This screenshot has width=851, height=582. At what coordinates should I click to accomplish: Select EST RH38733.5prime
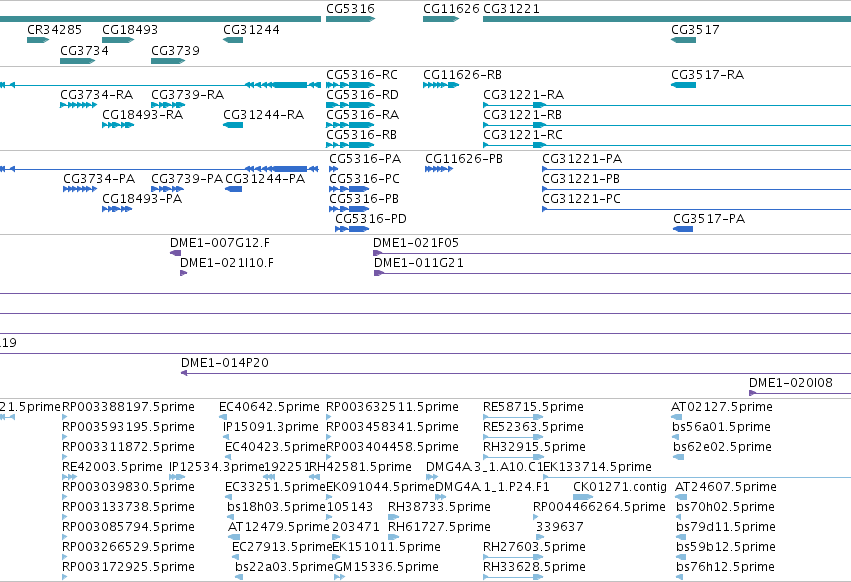point(439,507)
